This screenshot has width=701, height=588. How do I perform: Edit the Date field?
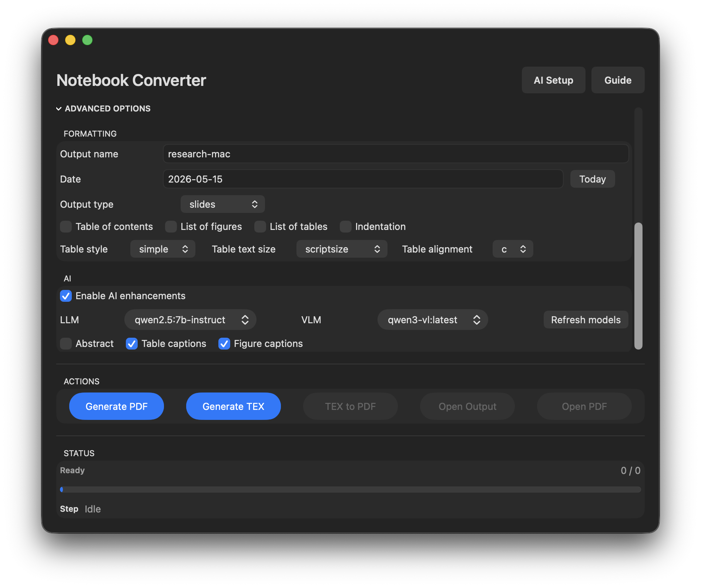point(363,179)
